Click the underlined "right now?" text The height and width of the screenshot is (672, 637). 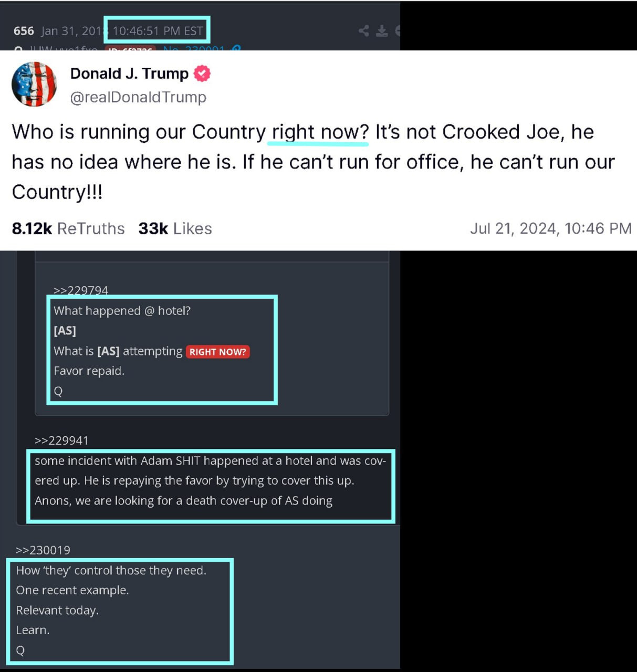[320, 132]
